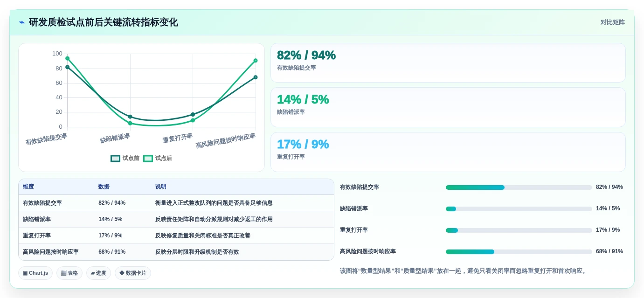Click 反映修复质量和关闭标准 description text
This screenshot has width=644, height=298.
tap(203, 236)
